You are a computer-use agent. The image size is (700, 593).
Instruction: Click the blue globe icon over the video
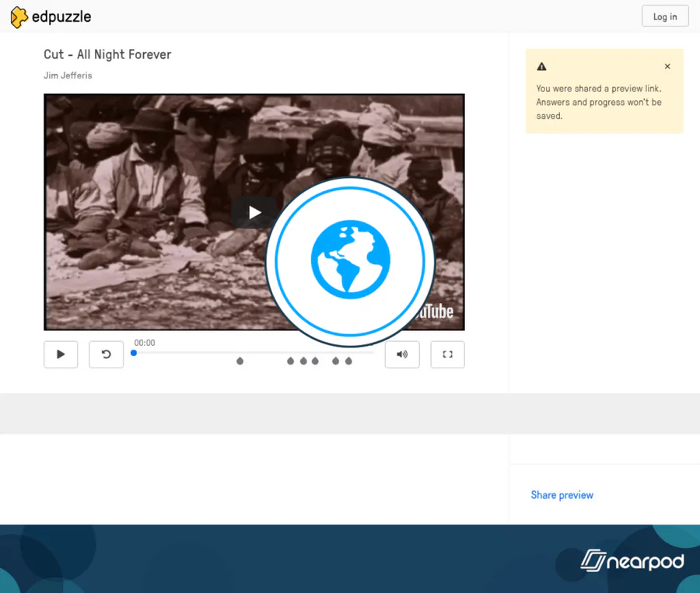pyautogui.click(x=350, y=261)
